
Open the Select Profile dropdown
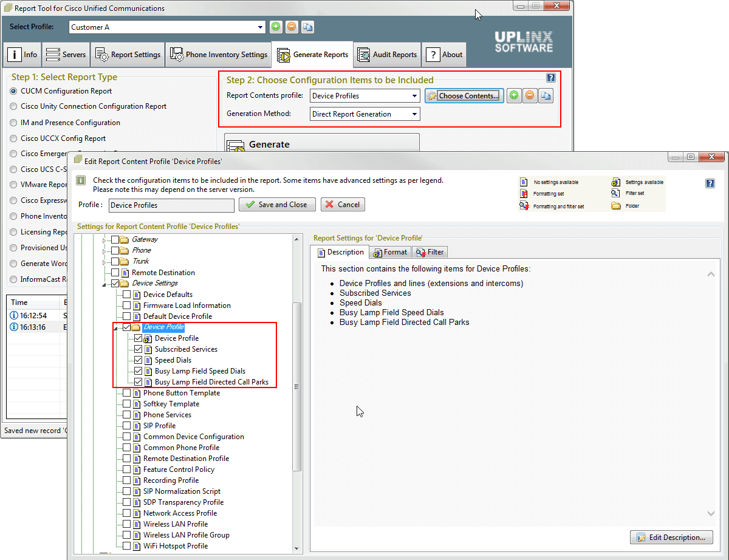tap(261, 27)
